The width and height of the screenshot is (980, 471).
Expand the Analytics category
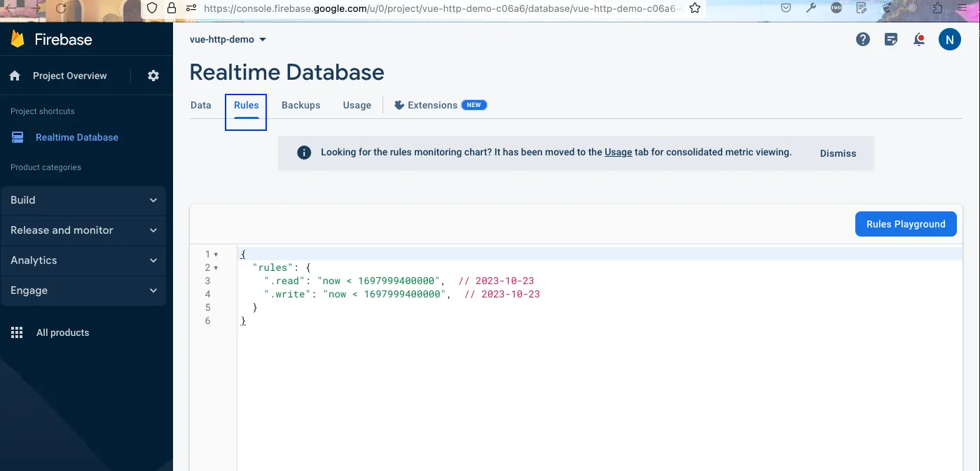click(83, 260)
